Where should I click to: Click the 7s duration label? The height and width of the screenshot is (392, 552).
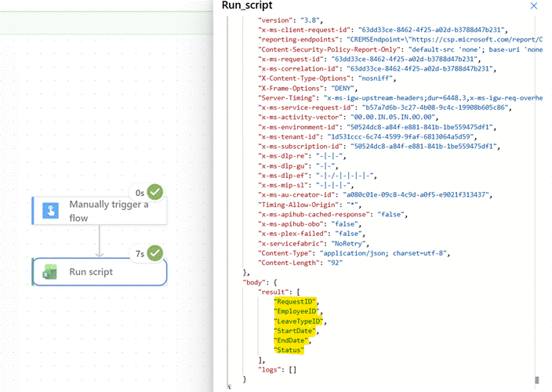(x=140, y=254)
